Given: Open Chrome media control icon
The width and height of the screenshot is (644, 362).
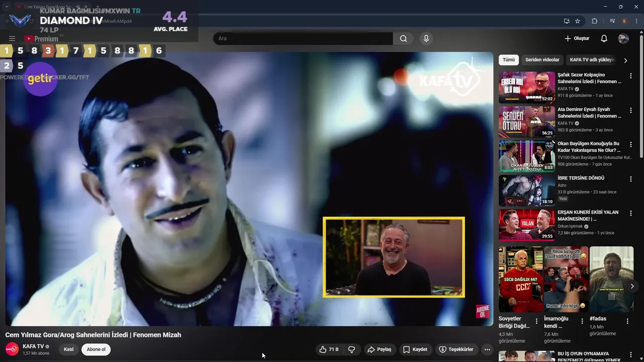Looking at the screenshot, I should (x=612, y=21).
